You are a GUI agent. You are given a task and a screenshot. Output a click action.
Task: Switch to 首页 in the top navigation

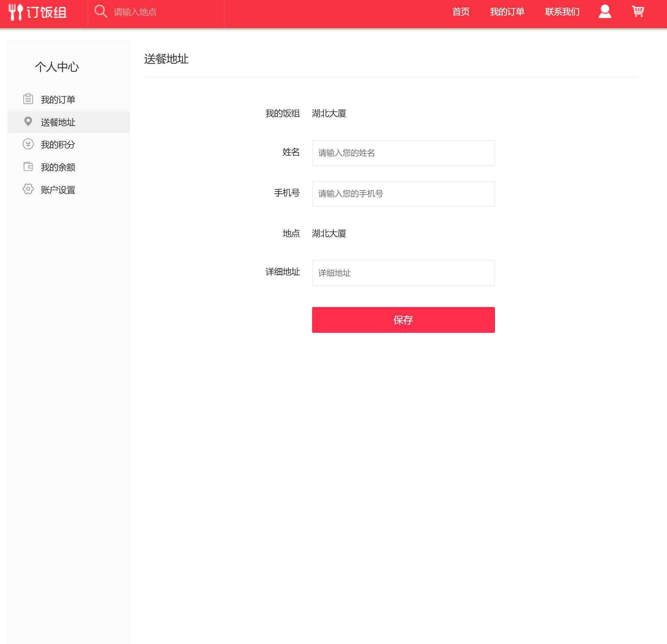tap(460, 11)
